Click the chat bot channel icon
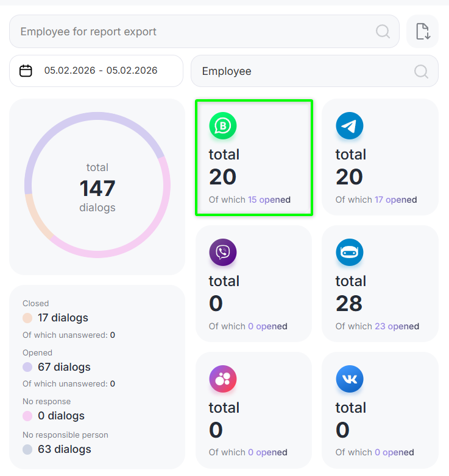This screenshot has height=476, width=449. pos(349,252)
